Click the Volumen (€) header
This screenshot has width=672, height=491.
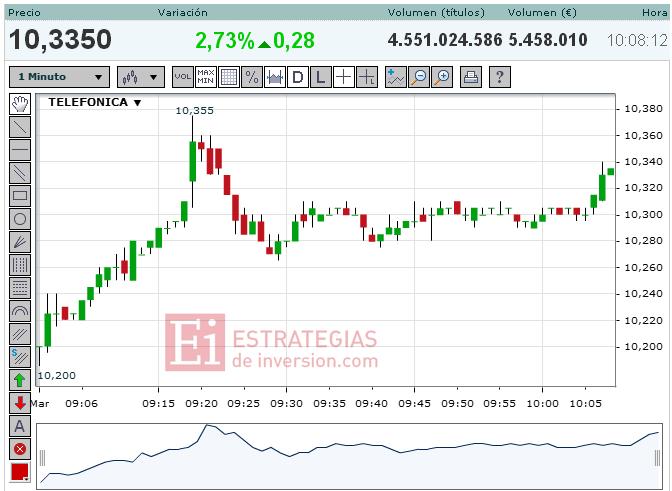coord(542,12)
